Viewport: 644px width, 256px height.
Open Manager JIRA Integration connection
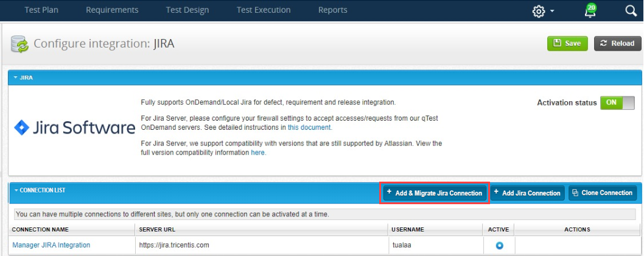[x=51, y=245]
